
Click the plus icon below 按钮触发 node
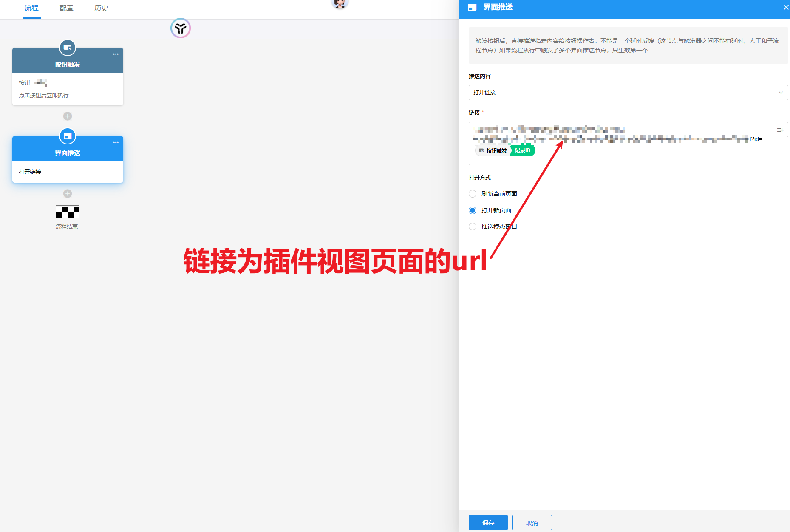[x=68, y=116]
